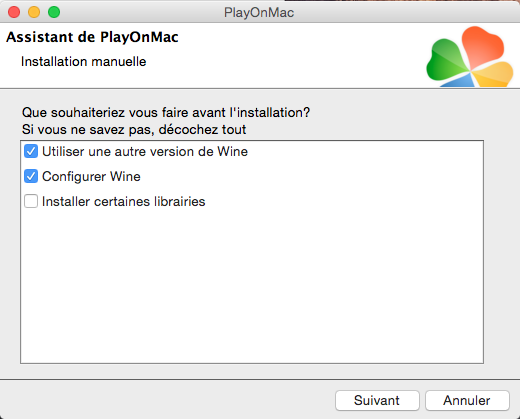
Task: Click the 'Assistant de PlayOnMac' heading
Action: [92, 37]
